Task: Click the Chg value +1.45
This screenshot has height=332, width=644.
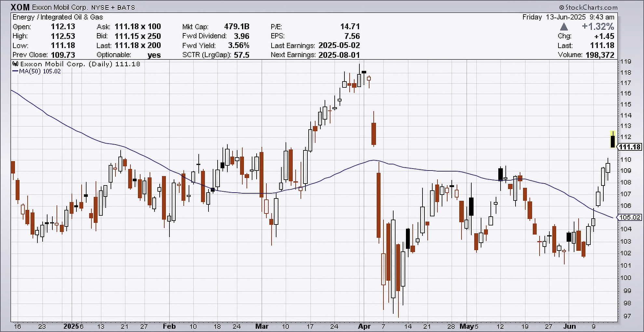Action: tap(604, 36)
